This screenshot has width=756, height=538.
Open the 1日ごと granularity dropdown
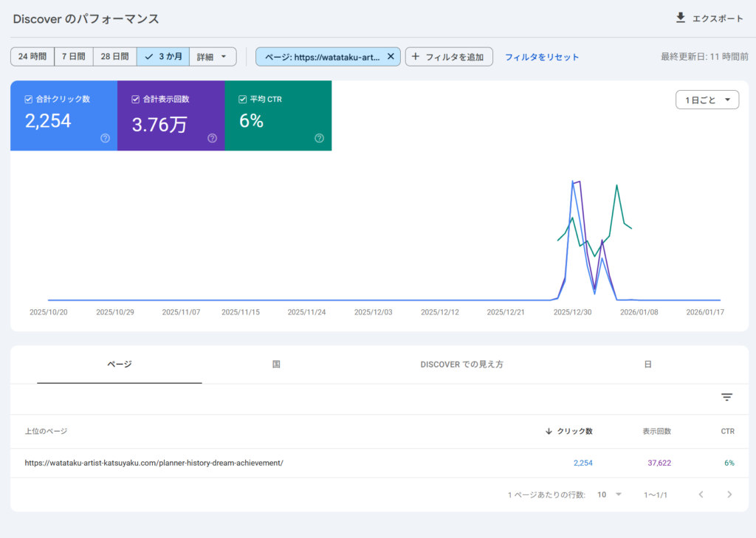707,100
